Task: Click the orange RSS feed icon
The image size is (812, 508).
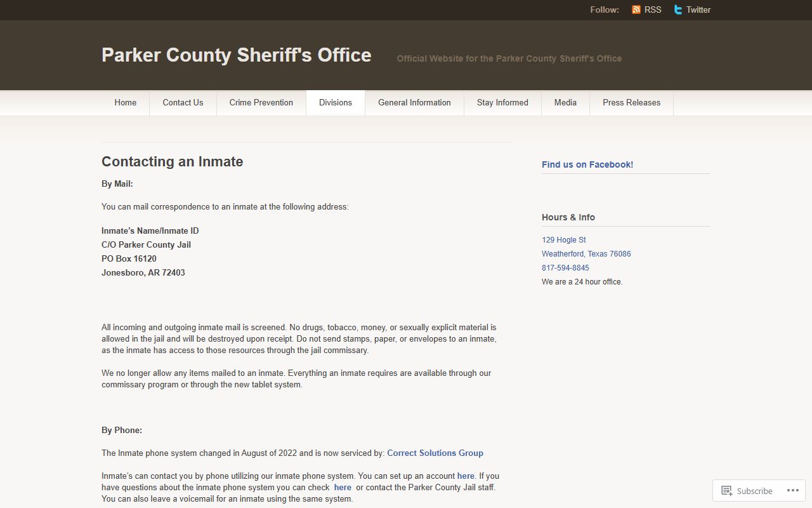Action: click(x=636, y=10)
